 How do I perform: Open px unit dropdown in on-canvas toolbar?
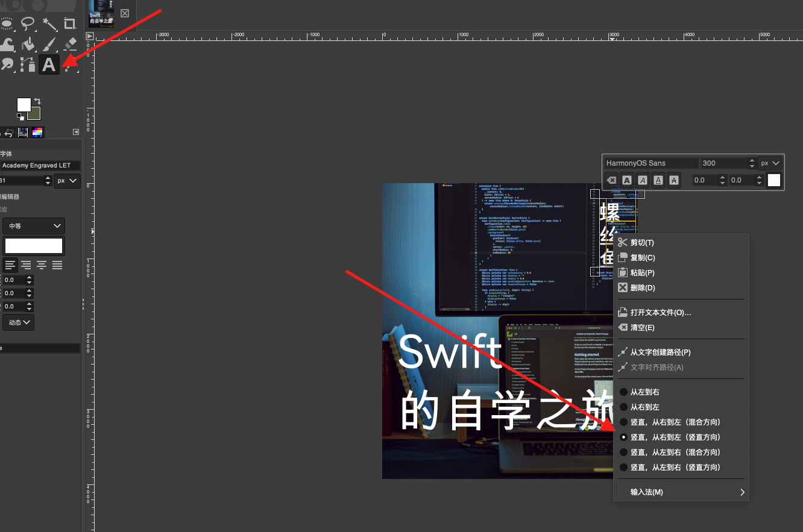tap(770, 163)
